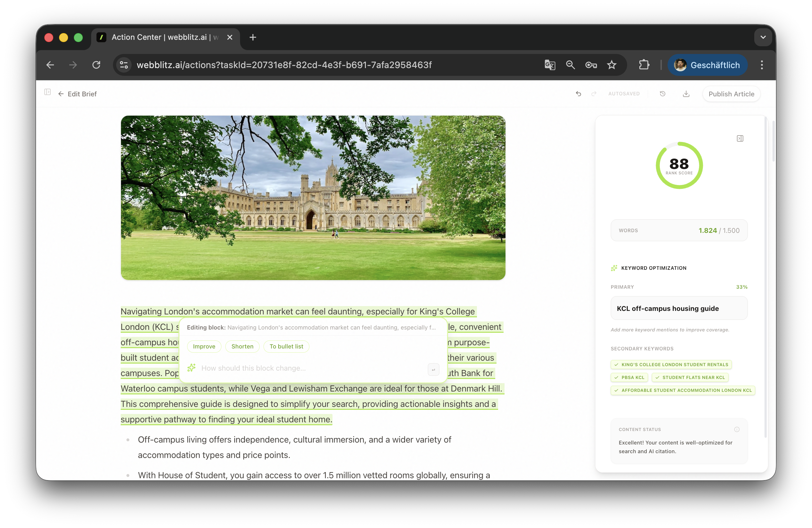812x528 pixels.
Task: Submit block change with enter icon
Action: click(433, 369)
